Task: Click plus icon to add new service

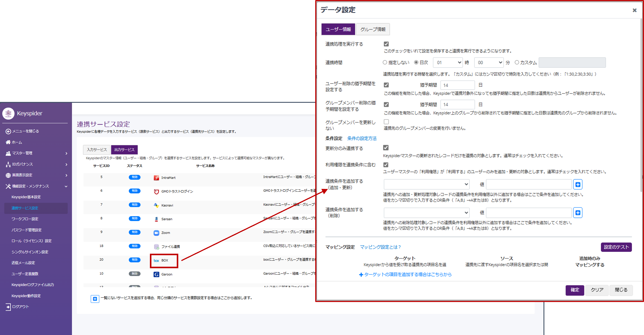Action: click(x=95, y=299)
